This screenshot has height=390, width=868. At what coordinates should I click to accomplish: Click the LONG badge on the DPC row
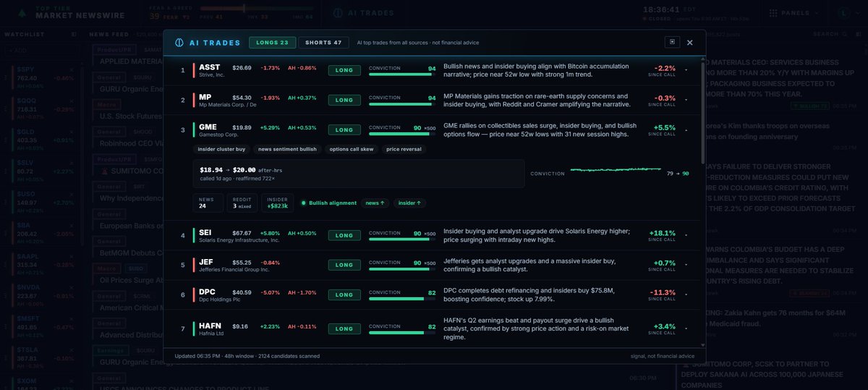tap(344, 296)
